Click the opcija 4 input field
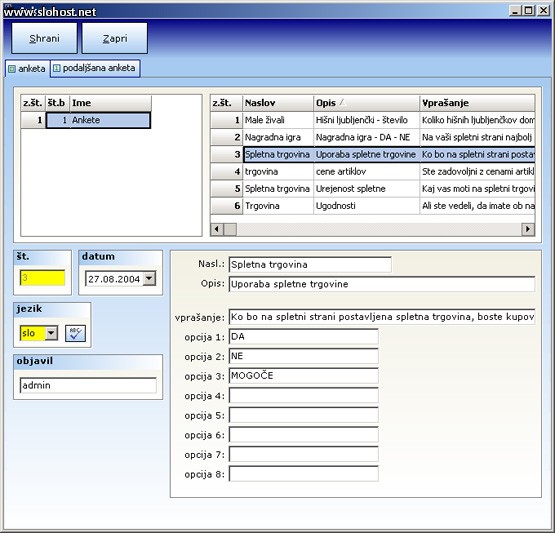Image resolution: width=555 pixels, height=533 pixels. pos(303,395)
